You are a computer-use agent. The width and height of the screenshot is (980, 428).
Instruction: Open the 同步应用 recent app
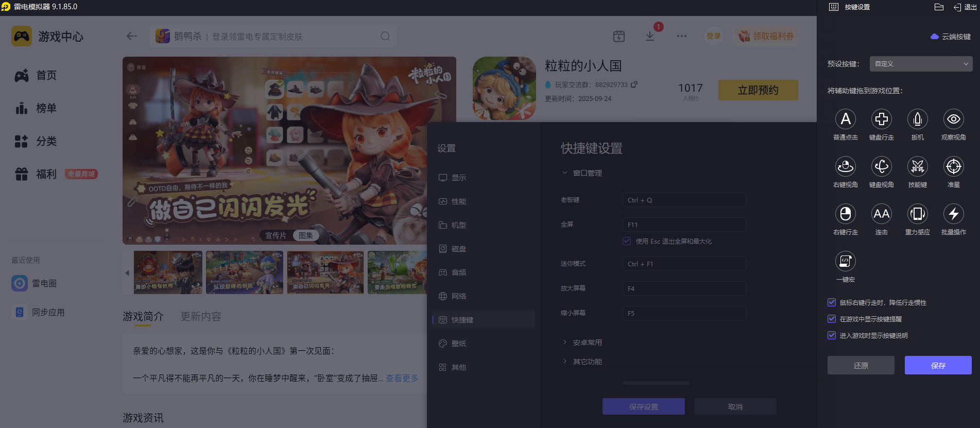pos(39,312)
